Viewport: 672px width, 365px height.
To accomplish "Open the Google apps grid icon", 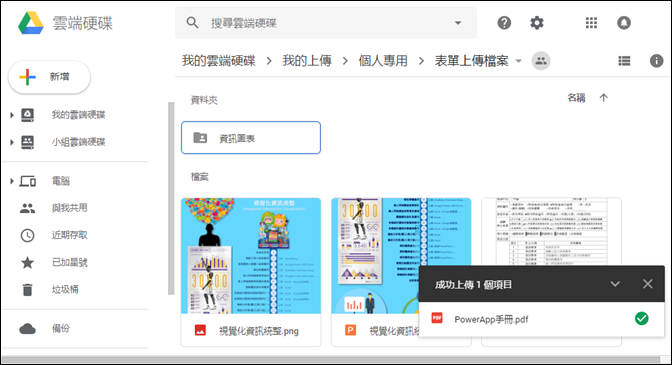I will click(591, 22).
